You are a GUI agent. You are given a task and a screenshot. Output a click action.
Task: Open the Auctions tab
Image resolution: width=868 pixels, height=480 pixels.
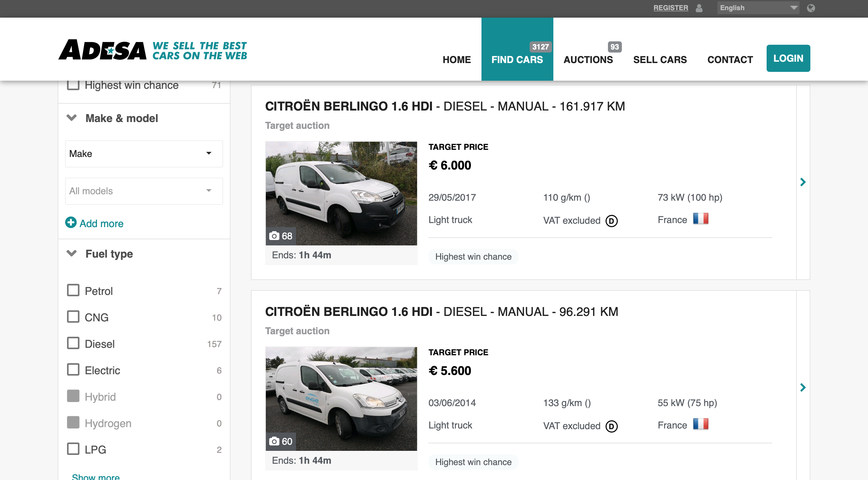click(588, 60)
